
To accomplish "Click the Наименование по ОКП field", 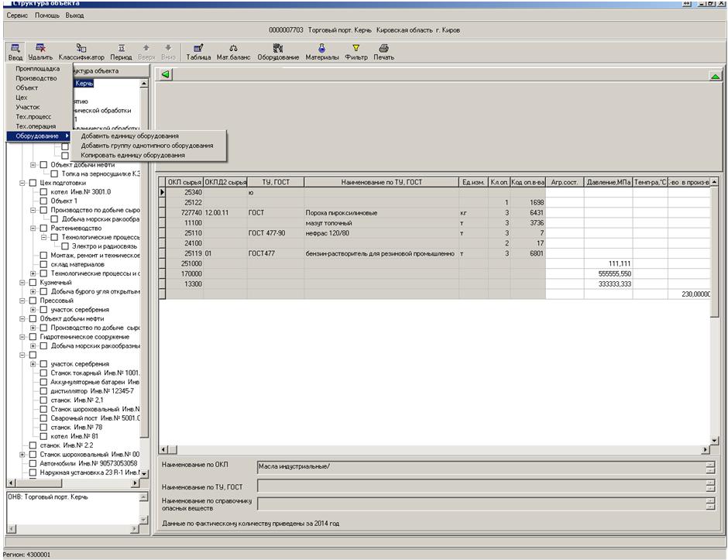I will [480, 466].
